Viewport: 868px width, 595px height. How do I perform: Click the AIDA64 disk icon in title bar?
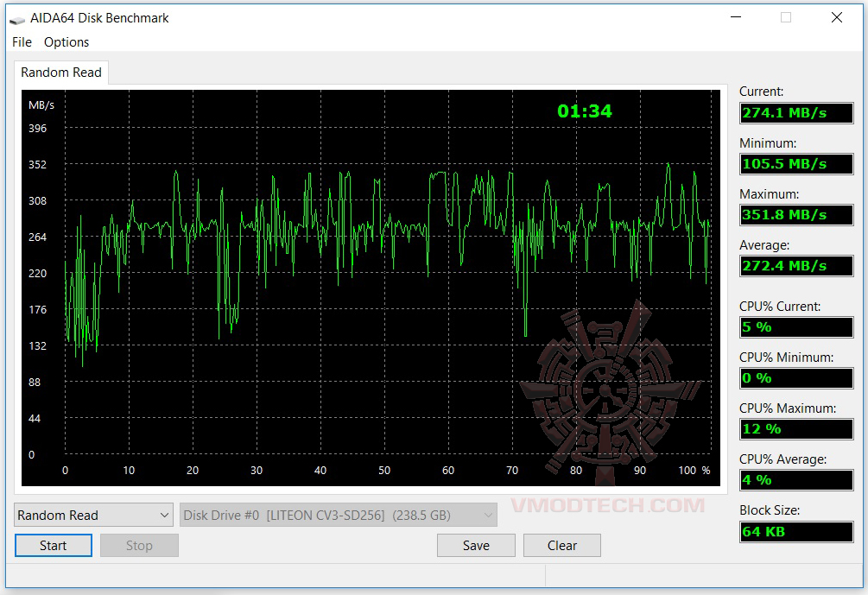point(17,19)
